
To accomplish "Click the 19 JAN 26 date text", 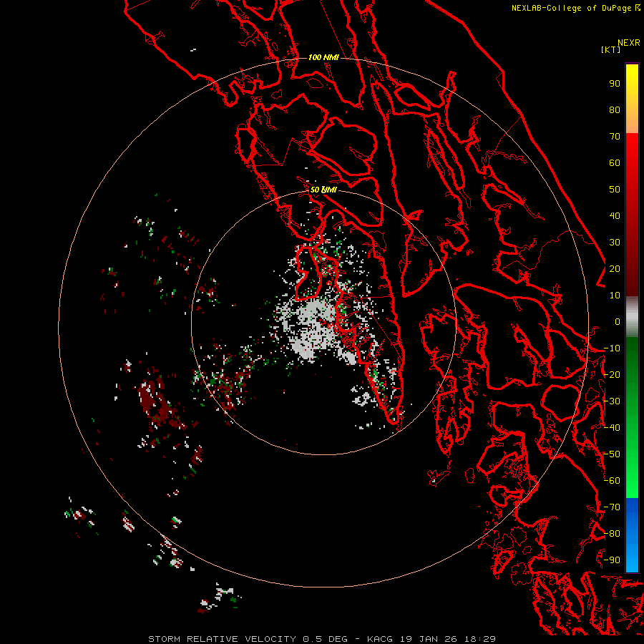I will [429, 639].
